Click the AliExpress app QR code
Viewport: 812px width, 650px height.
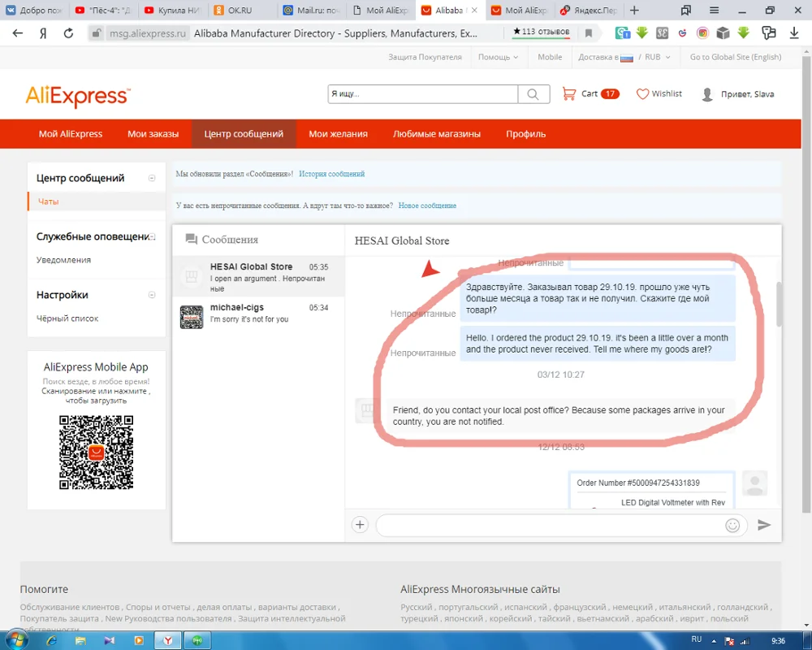97,452
